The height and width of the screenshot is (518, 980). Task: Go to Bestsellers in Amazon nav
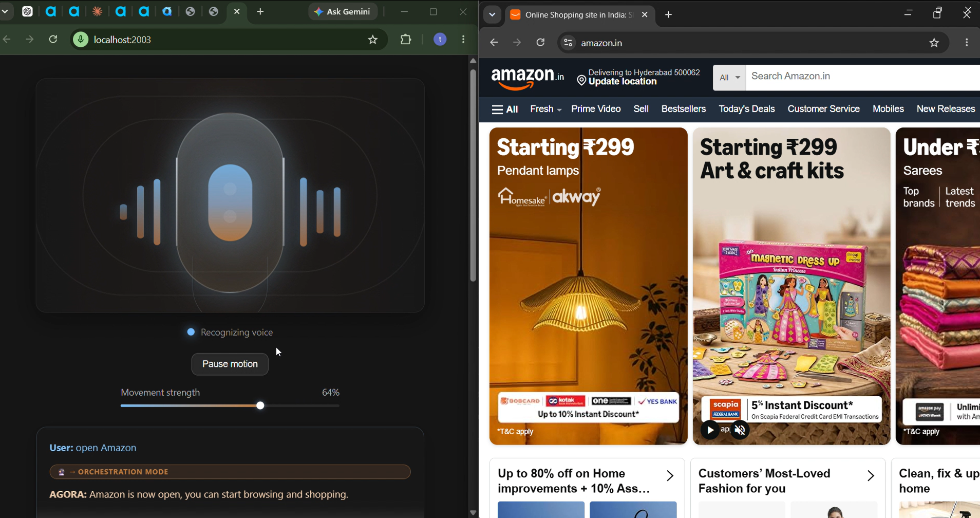(684, 109)
